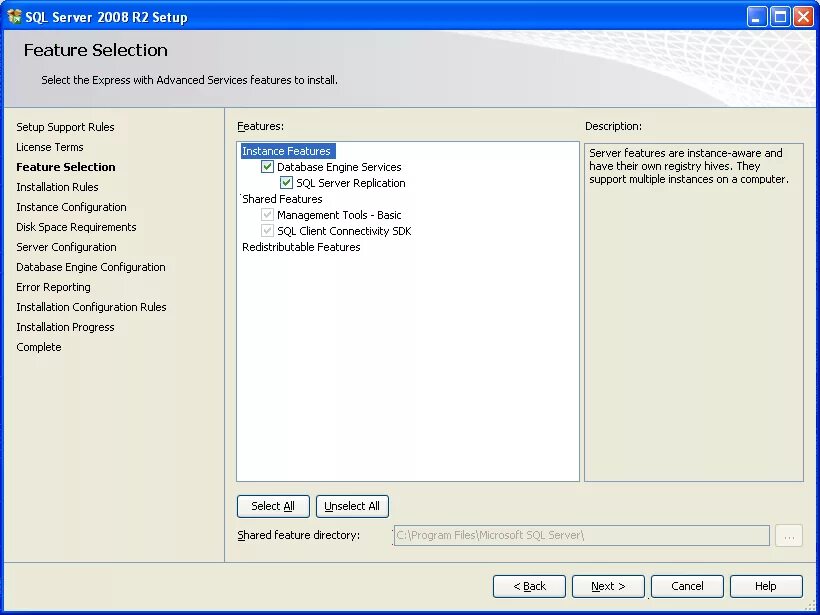This screenshot has height=615, width=820.
Task: Maximize the SQL Server Setup window
Action: pyautogui.click(x=780, y=17)
